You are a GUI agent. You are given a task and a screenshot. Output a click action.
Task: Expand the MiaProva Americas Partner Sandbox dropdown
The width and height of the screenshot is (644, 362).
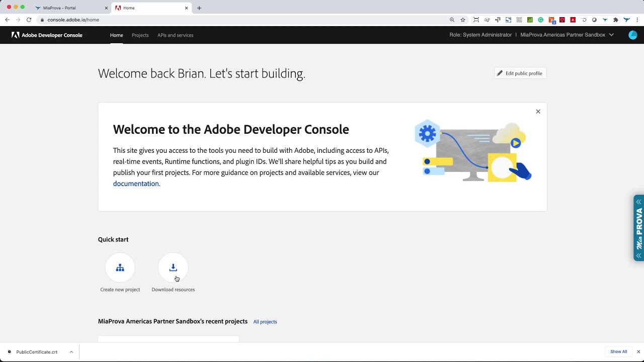coord(567,35)
